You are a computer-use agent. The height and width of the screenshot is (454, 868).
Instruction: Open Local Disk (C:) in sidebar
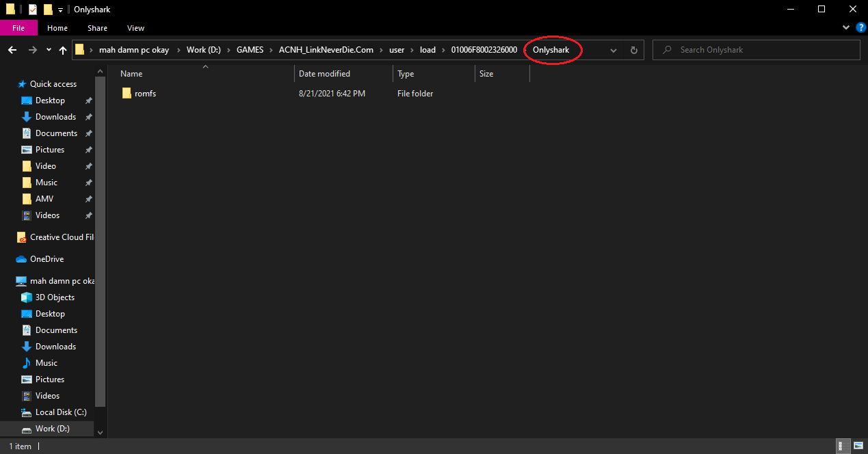(61, 412)
